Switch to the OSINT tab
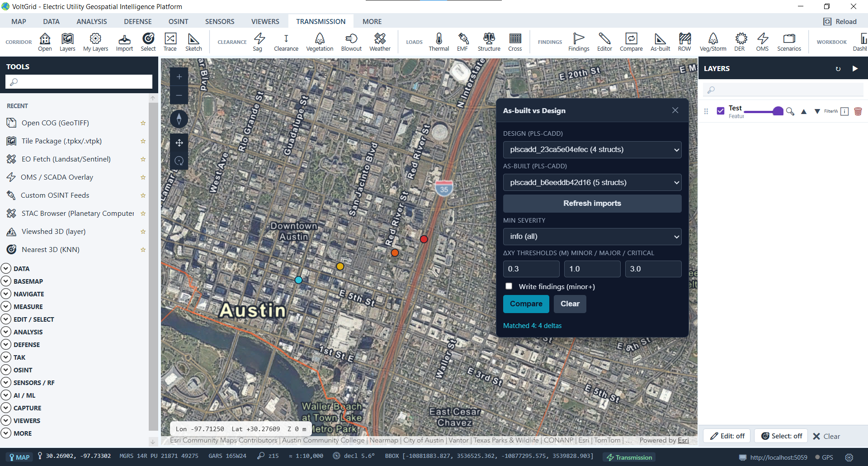This screenshot has height=466, width=868. [178, 22]
